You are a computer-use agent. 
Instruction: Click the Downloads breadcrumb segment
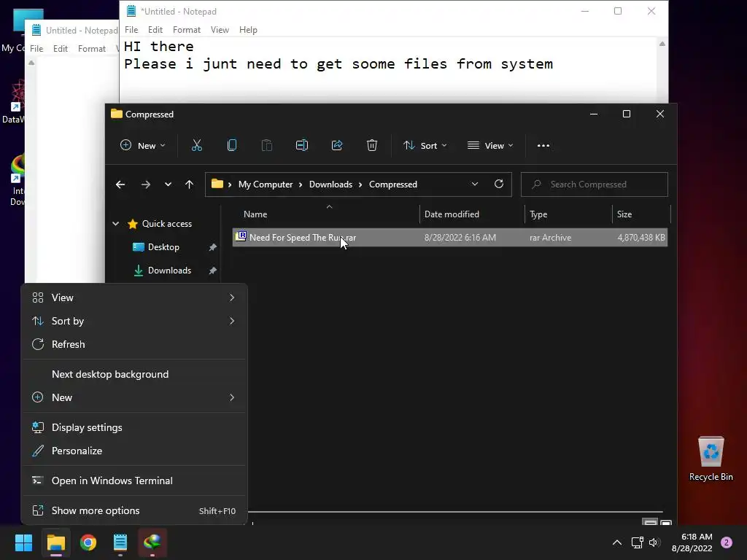(330, 184)
